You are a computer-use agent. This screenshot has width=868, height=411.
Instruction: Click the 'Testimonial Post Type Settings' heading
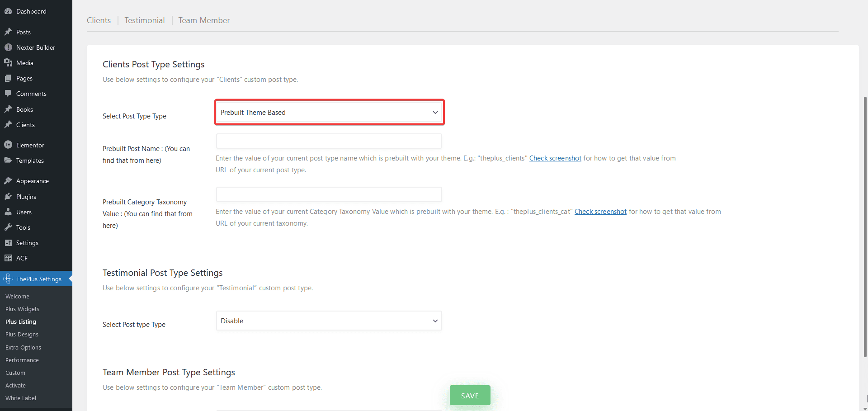tap(163, 273)
